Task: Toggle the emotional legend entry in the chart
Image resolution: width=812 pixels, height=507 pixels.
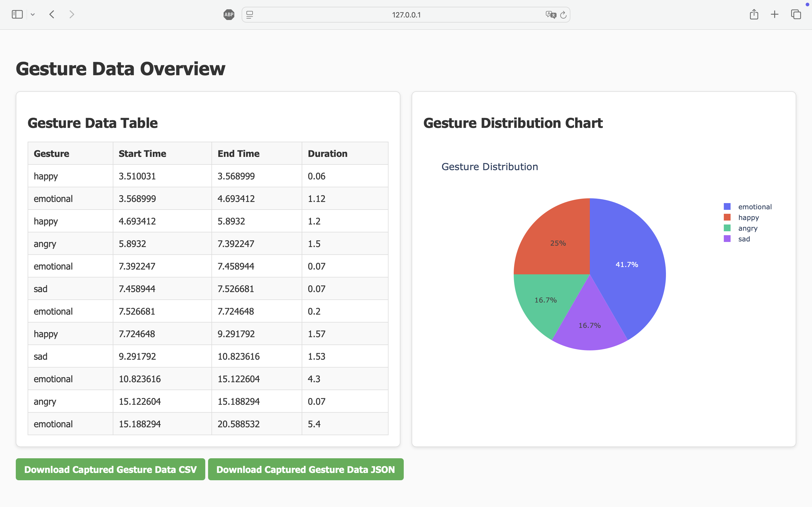Action: [x=754, y=207]
